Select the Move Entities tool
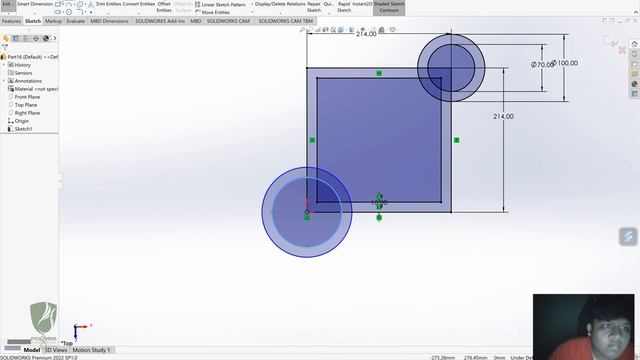Image resolution: width=640 pixels, height=360 pixels. point(212,12)
